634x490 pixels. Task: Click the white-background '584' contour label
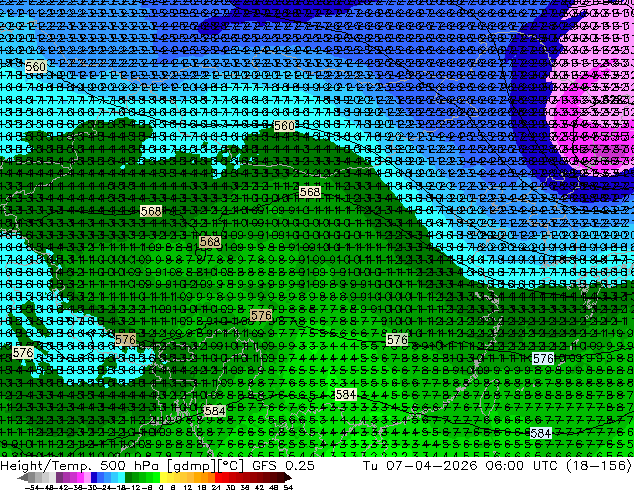pyautogui.click(x=541, y=433)
